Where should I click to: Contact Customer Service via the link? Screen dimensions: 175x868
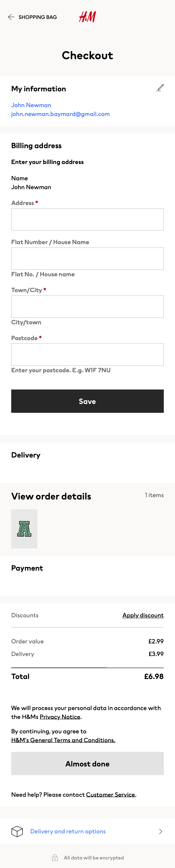(110, 795)
